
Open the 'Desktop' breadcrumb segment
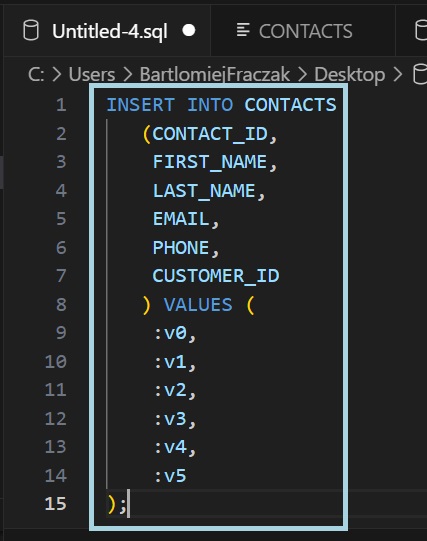349,75
